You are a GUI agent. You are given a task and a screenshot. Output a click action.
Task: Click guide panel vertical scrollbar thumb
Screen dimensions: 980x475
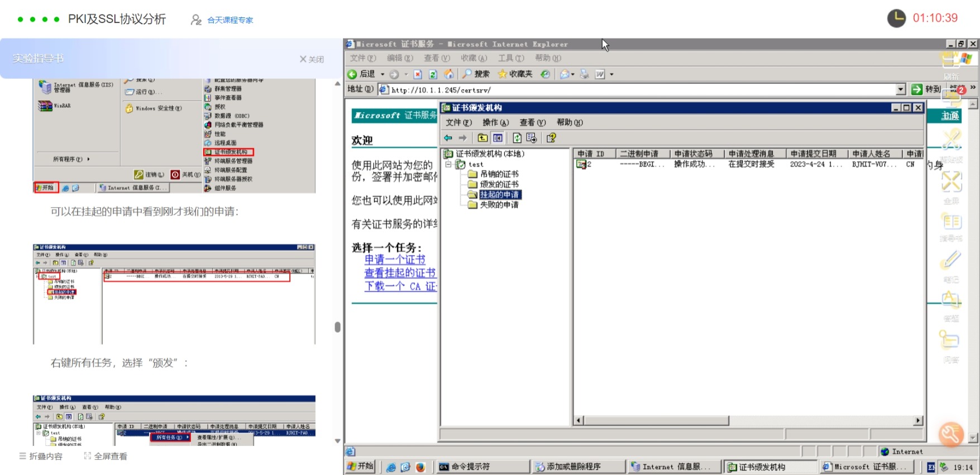coord(337,327)
